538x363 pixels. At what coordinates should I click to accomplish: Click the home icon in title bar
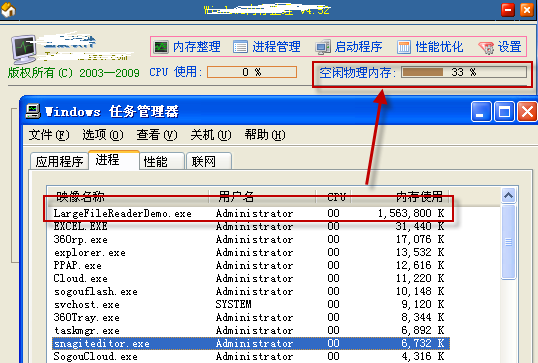click(8, 9)
